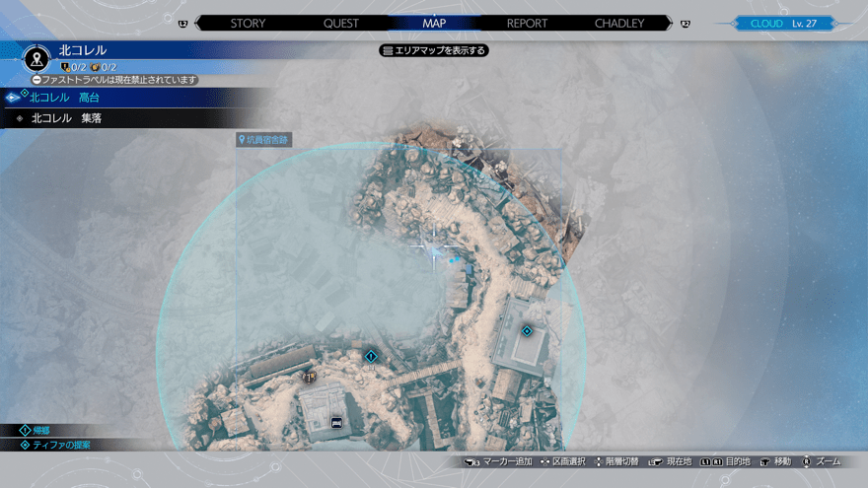This screenshot has height=488, width=868.
Task: Select the quest marker numbered 1 on map
Action: click(371, 356)
